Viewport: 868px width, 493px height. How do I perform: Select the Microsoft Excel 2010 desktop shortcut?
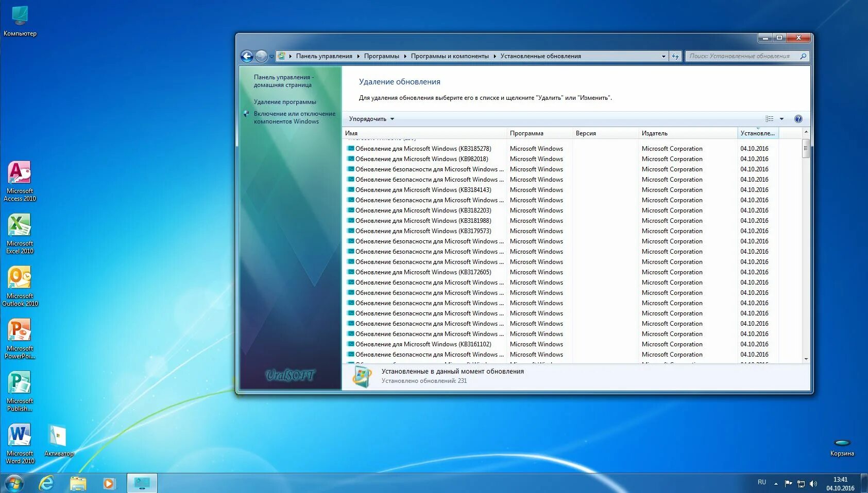click(x=20, y=234)
